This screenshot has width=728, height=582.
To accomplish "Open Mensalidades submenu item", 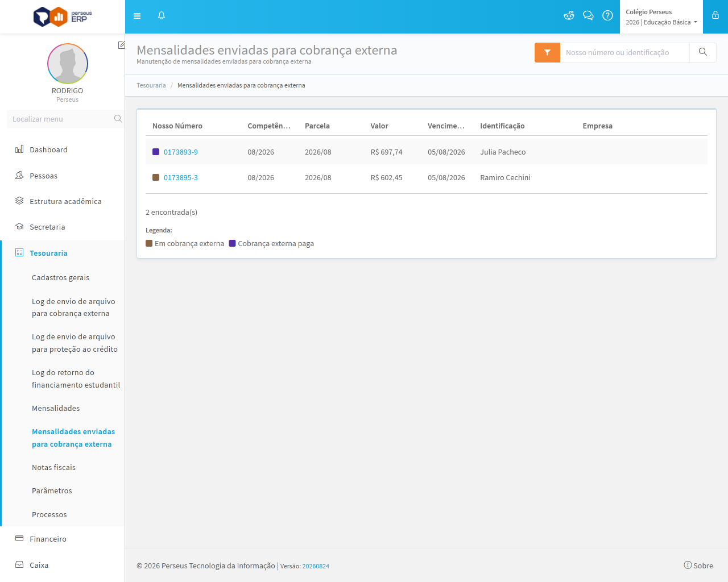I will [x=56, y=408].
